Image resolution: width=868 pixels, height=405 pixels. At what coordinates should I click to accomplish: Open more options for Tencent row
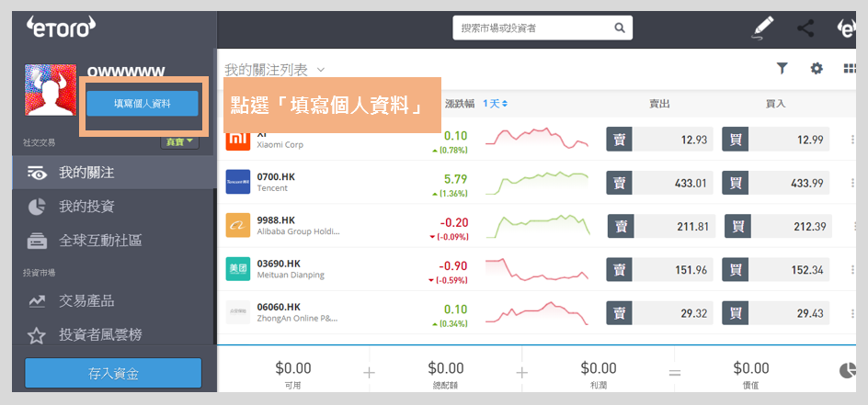point(852,183)
